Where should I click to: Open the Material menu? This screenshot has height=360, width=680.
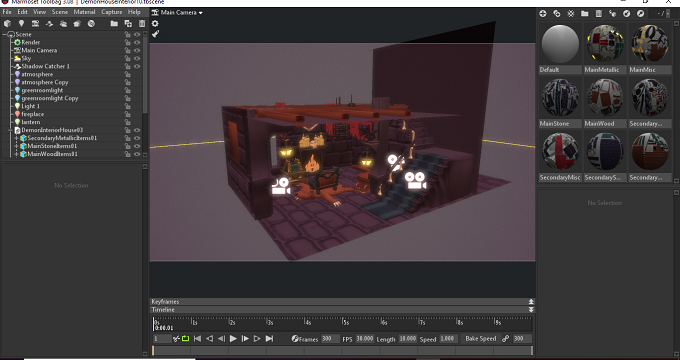(84, 12)
